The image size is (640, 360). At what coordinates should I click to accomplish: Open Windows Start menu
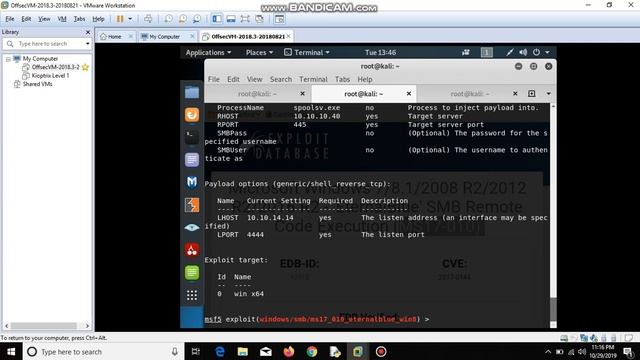click(11, 351)
